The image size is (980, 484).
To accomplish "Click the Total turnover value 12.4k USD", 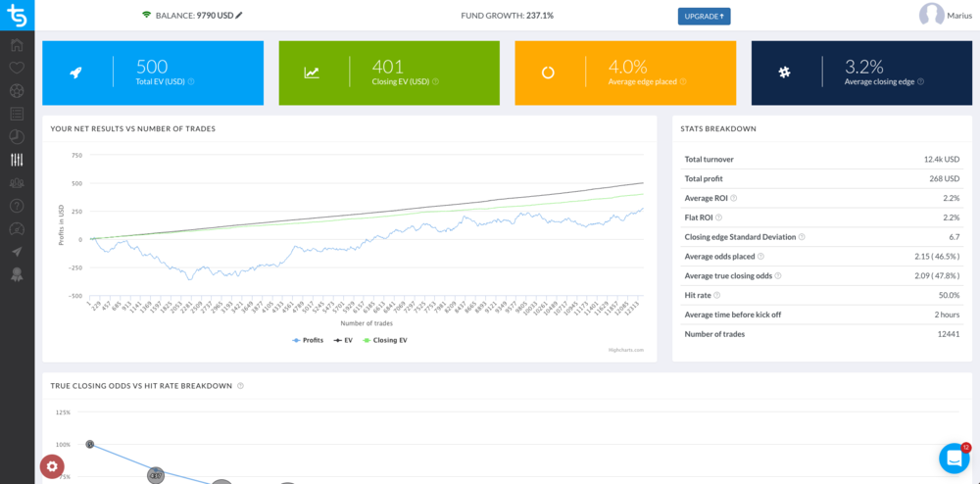I will [x=941, y=160].
